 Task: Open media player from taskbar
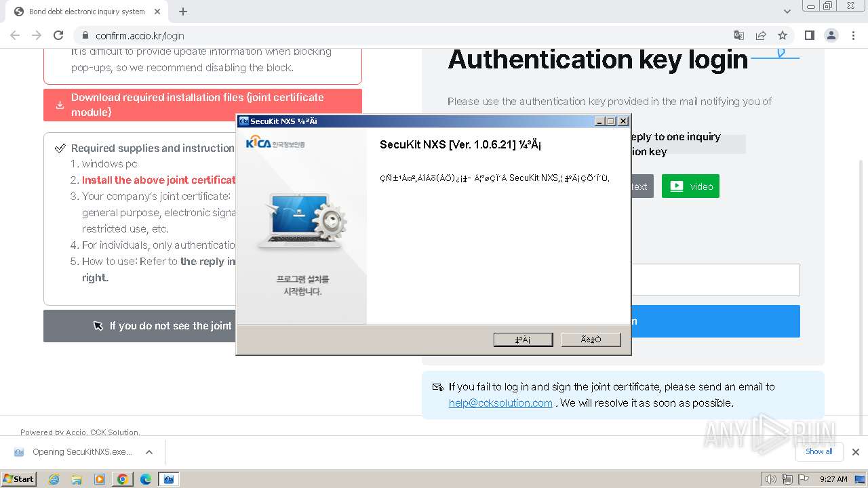coord(100,479)
